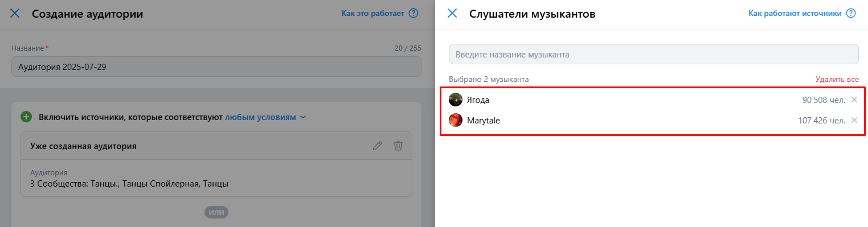
Task: Click the Выбрано 2 музыканта label
Action: (489, 80)
